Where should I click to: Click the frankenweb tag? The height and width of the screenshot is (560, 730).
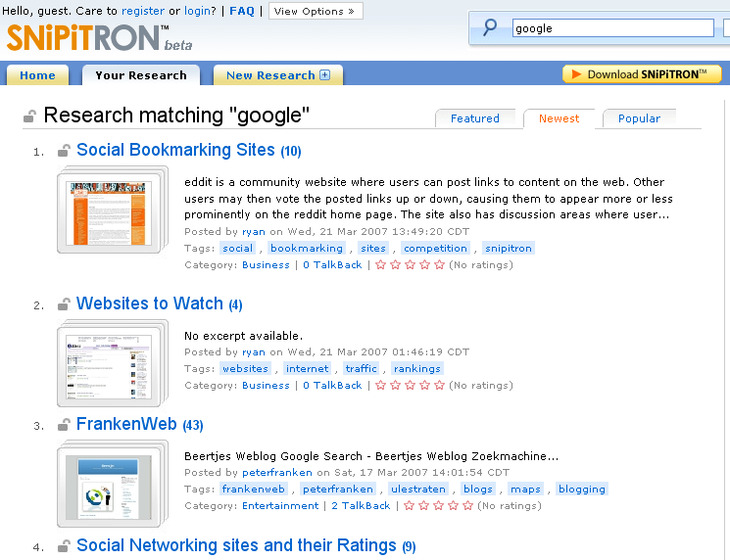coord(253,489)
